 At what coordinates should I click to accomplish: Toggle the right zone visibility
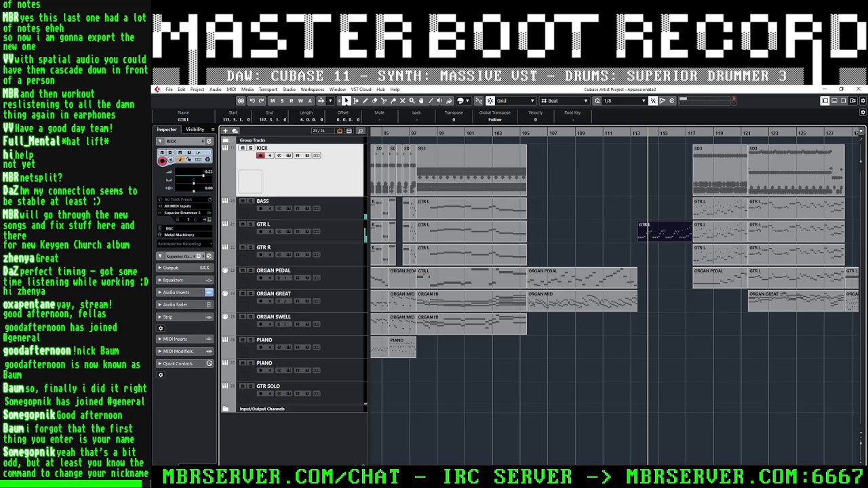coord(842,100)
